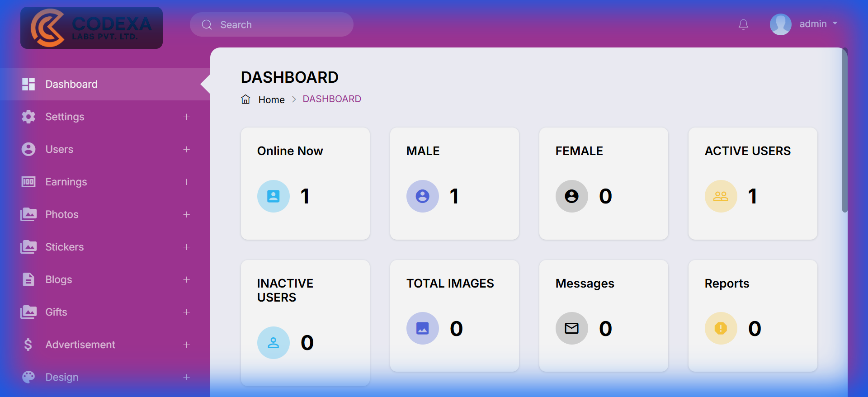868x397 pixels.
Task: Open the admin account dropdown
Action: (818, 24)
